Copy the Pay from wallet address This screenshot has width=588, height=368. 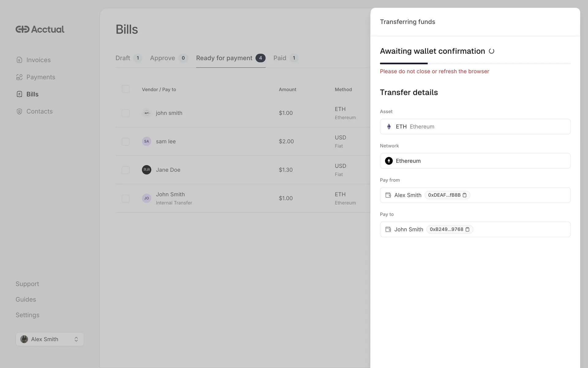(x=464, y=195)
